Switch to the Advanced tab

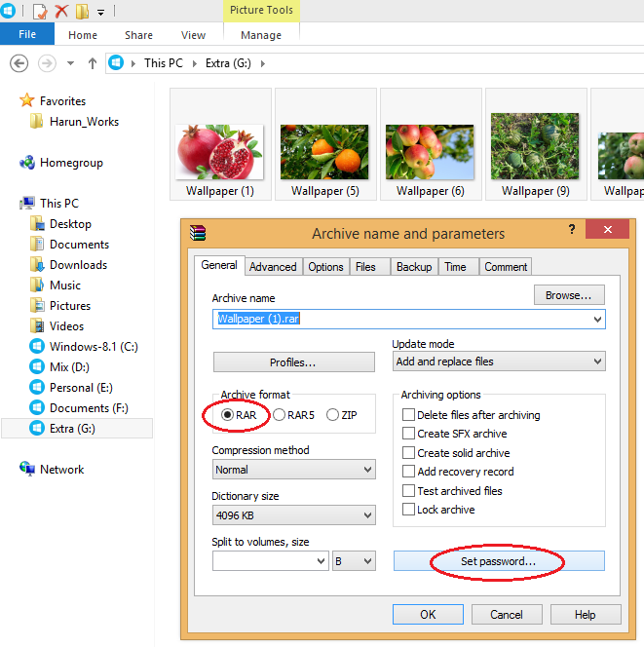[x=273, y=267]
